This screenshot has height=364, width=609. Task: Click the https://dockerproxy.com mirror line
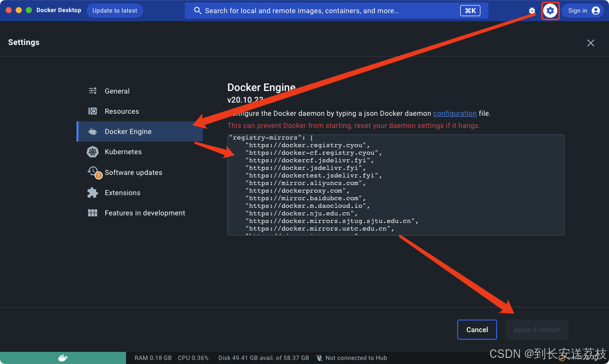298,191
